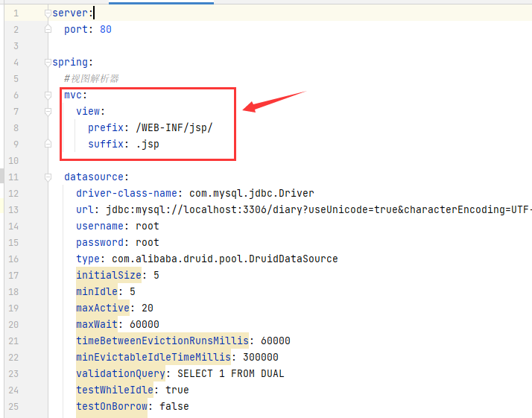Image resolution: width=532 pixels, height=418 pixels.
Task: Click the .jsp suffix value
Action: pyautogui.click(x=148, y=145)
